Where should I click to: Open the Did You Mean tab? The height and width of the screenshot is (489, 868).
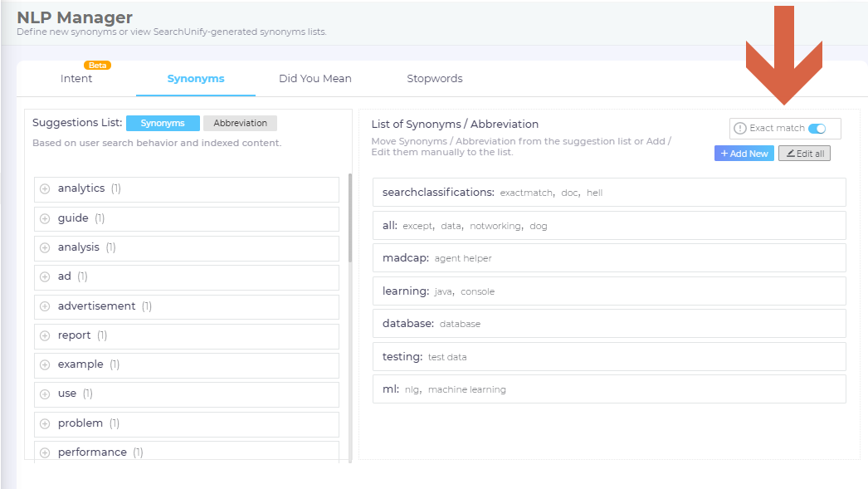click(x=315, y=79)
